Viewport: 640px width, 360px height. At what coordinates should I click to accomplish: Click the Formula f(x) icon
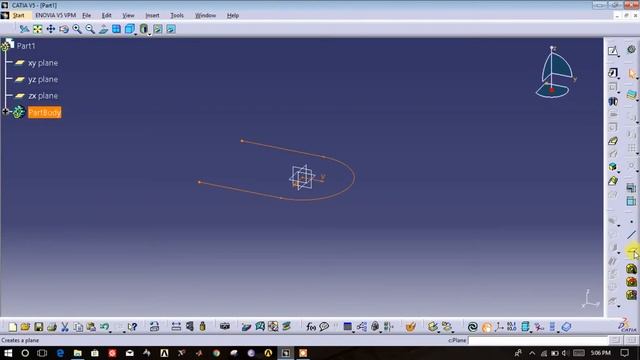click(311, 327)
